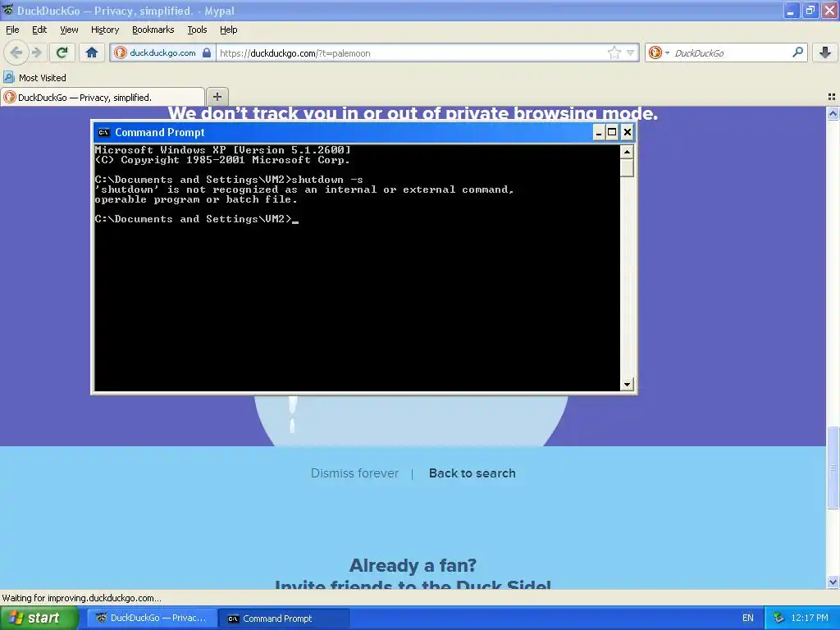Go back using the browser back arrow
Viewport: 840px width, 630px height.
16,52
